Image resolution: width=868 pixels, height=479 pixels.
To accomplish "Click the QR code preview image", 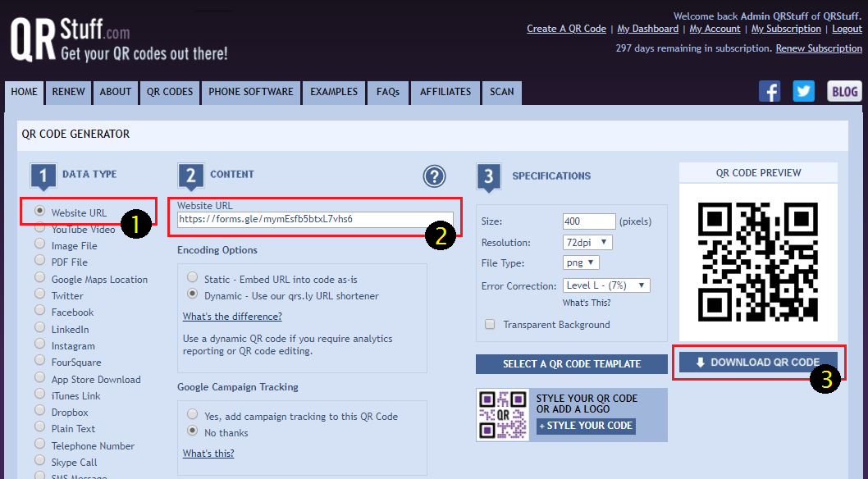I will tap(758, 262).
